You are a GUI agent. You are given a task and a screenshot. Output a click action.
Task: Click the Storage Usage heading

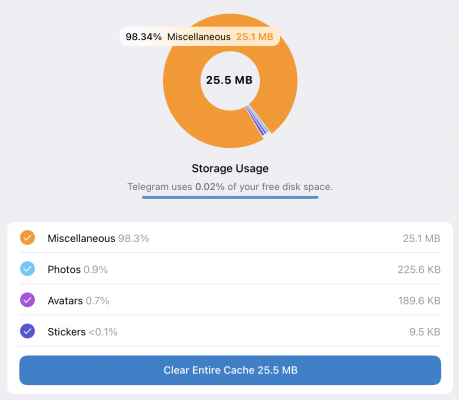(230, 168)
